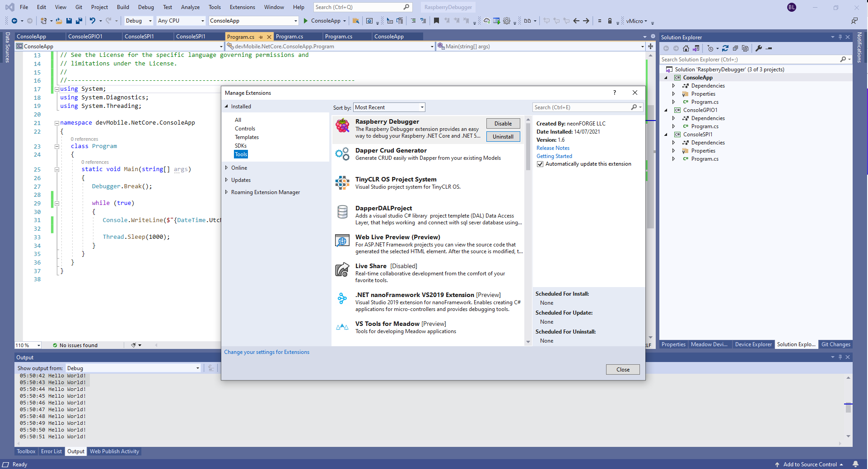Click the notifications bell in status bar
868x469 pixels.
(855, 464)
